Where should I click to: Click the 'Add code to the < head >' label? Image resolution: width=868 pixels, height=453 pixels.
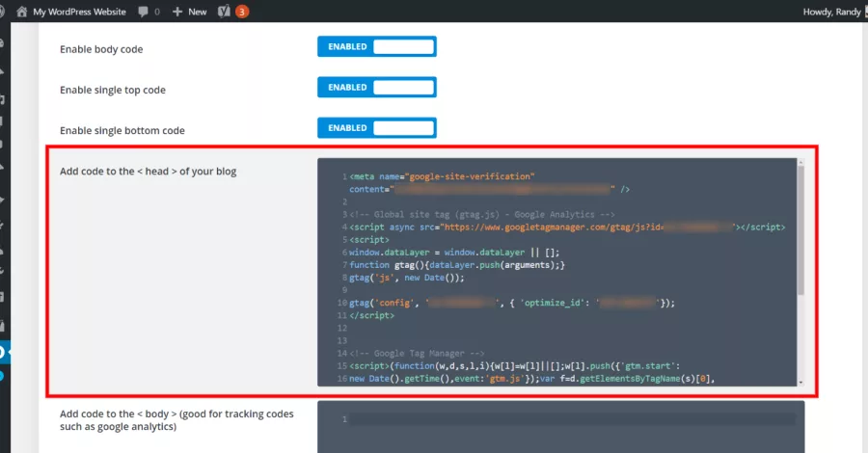(148, 172)
